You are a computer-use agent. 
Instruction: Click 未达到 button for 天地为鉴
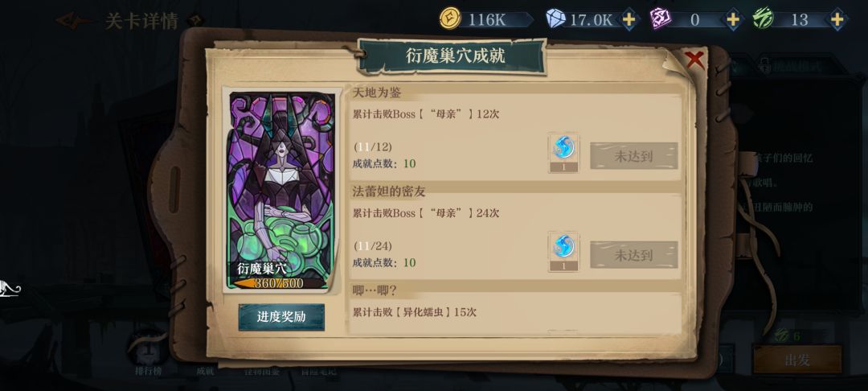tap(634, 156)
